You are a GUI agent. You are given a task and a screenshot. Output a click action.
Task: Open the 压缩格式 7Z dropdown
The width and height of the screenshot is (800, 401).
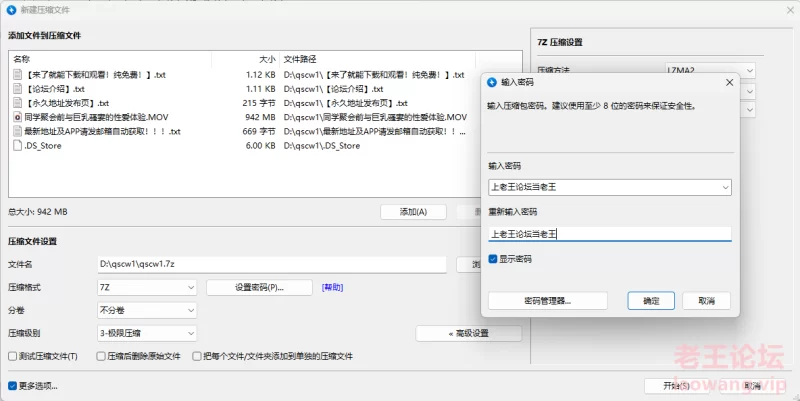pyautogui.click(x=147, y=287)
